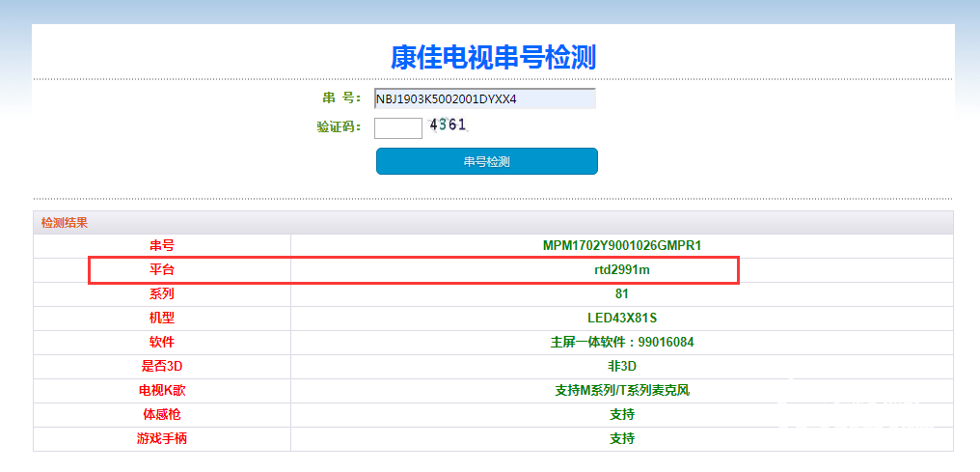
Task: Select 支持 value in 游戏手柄 row
Action: (x=622, y=439)
